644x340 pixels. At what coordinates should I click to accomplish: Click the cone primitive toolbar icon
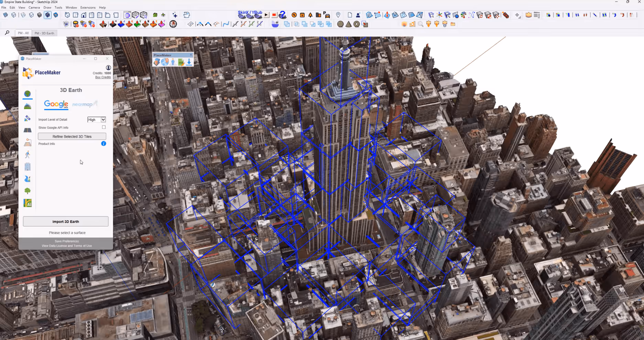coord(349,24)
